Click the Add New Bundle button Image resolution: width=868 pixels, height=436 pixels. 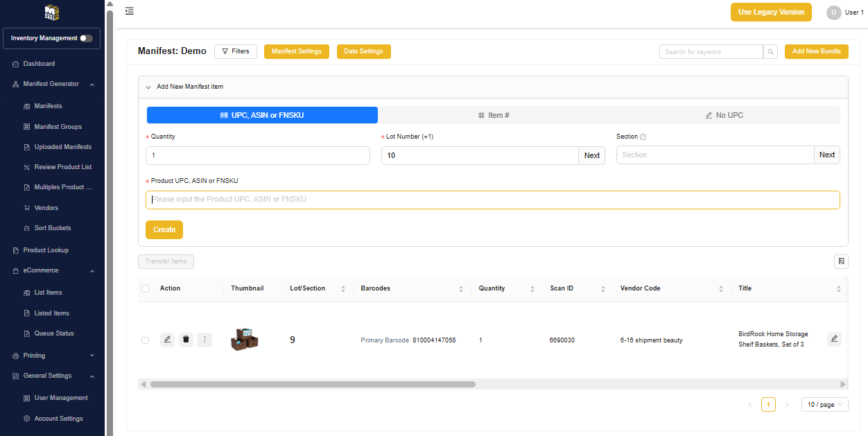816,52
